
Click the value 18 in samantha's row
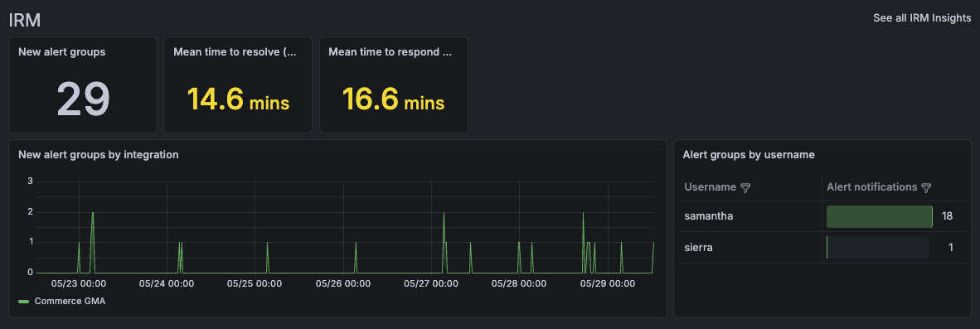pos(947,216)
